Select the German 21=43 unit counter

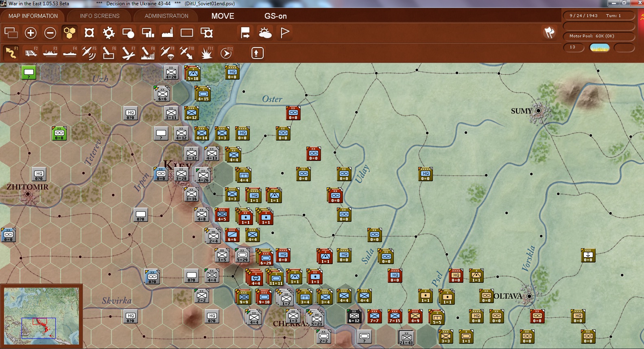click(406, 338)
